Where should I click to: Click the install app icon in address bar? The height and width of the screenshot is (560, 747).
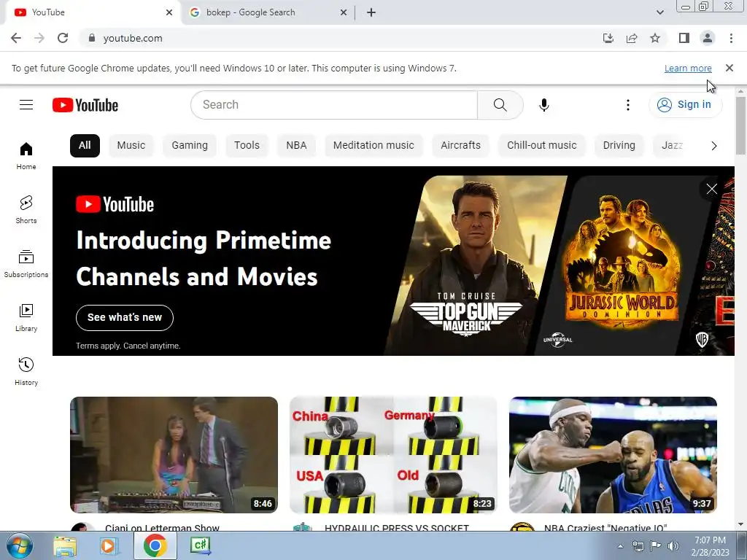[608, 38]
